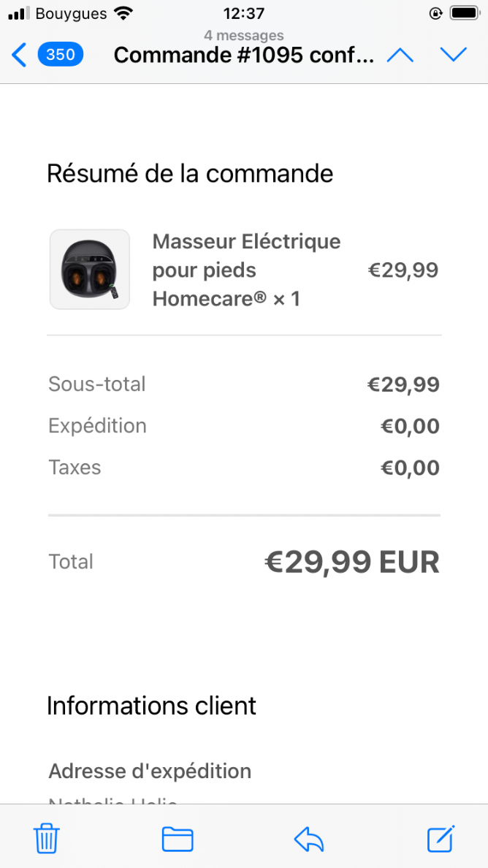Delete this email with the trash icon
The width and height of the screenshot is (488, 868).
tap(47, 839)
